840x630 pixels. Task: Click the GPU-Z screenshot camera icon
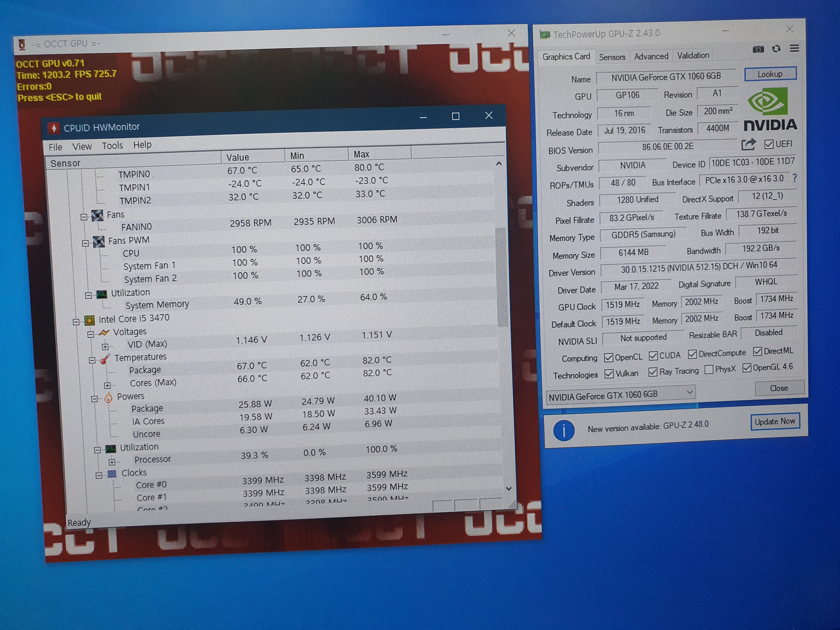pyautogui.click(x=758, y=49)
